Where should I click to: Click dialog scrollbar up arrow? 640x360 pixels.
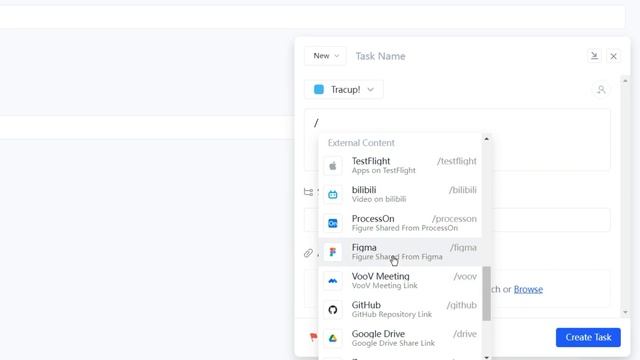tap(625, 81)
